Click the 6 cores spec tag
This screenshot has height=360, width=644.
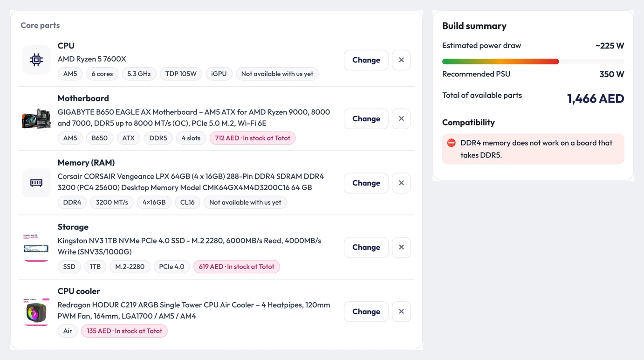(x=102, y=74)
